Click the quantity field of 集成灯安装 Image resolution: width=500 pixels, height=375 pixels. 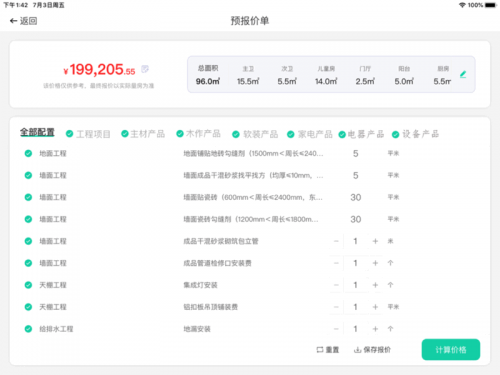point(355,285)
